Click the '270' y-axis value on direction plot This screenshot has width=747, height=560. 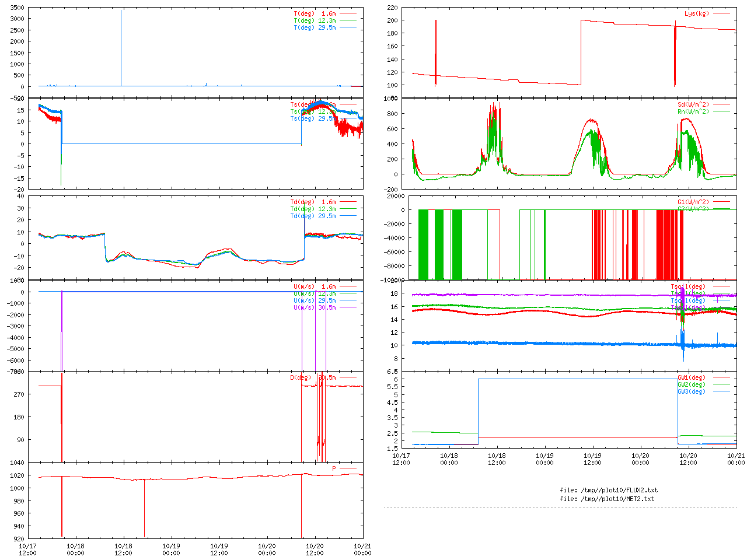click(19, 394)
